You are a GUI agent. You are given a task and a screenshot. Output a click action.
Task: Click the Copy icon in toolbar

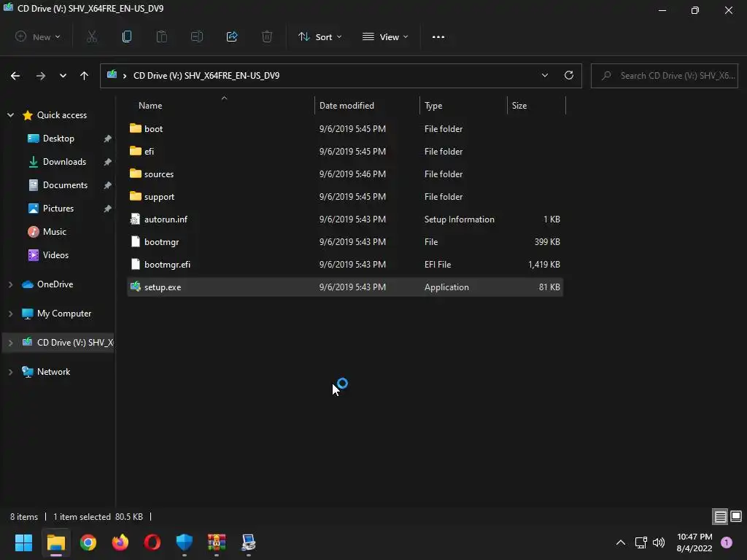(x=127, y=36)
